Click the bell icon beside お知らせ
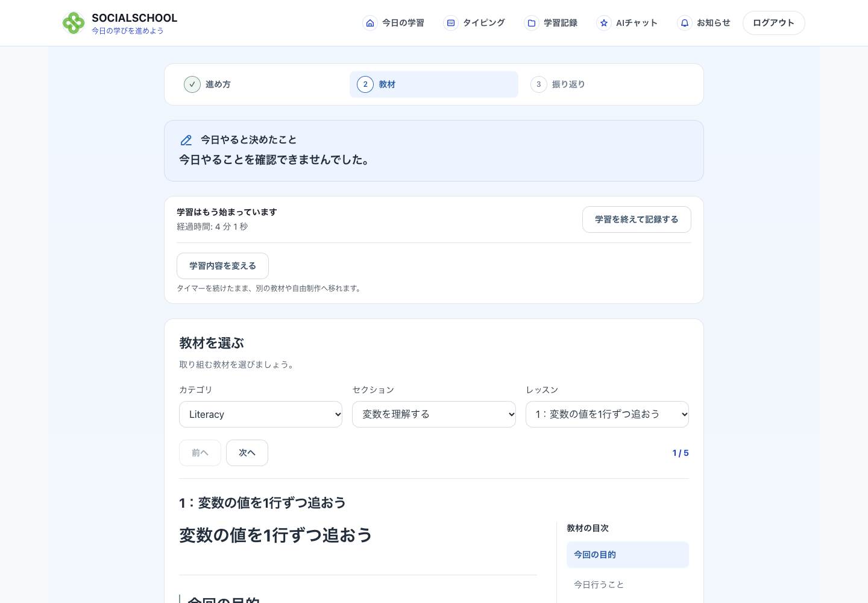The image size is (868, 603). [685, 23]
